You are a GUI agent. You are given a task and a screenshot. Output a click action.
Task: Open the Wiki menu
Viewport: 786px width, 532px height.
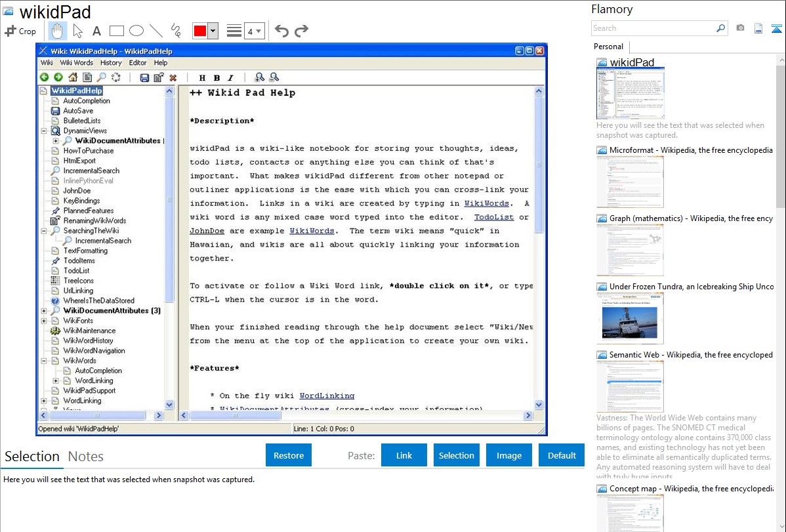(x=47, y=63)
